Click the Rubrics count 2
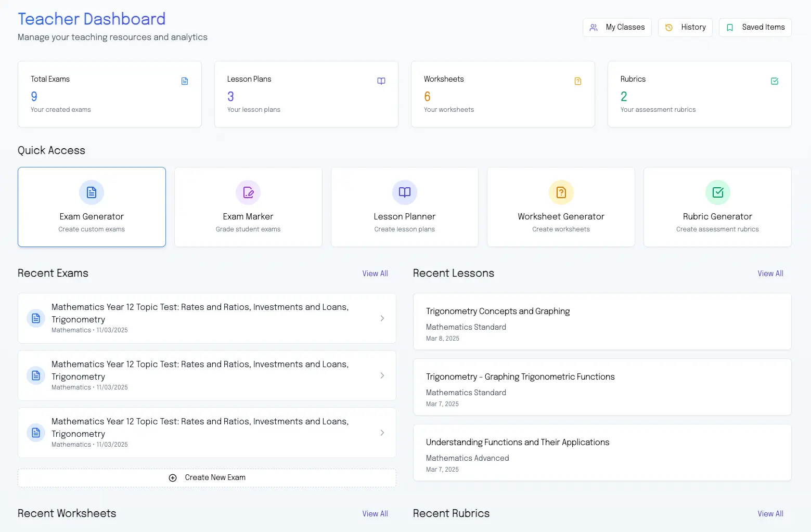 [x=624, y=96]
